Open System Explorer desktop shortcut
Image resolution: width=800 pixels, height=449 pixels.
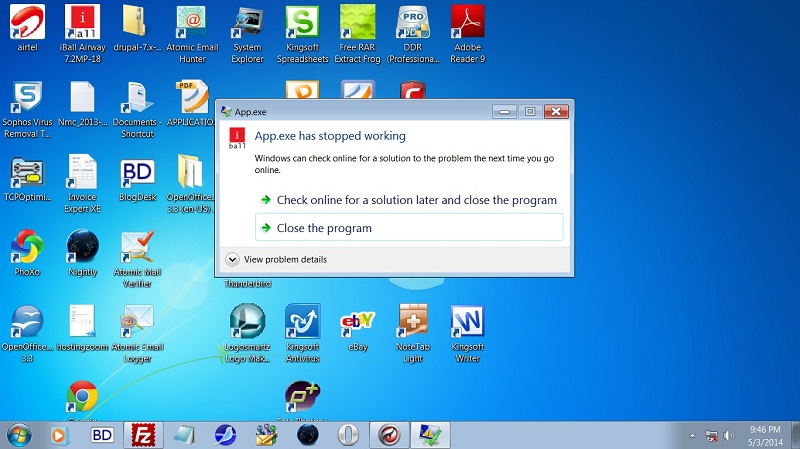pos(247,24)
